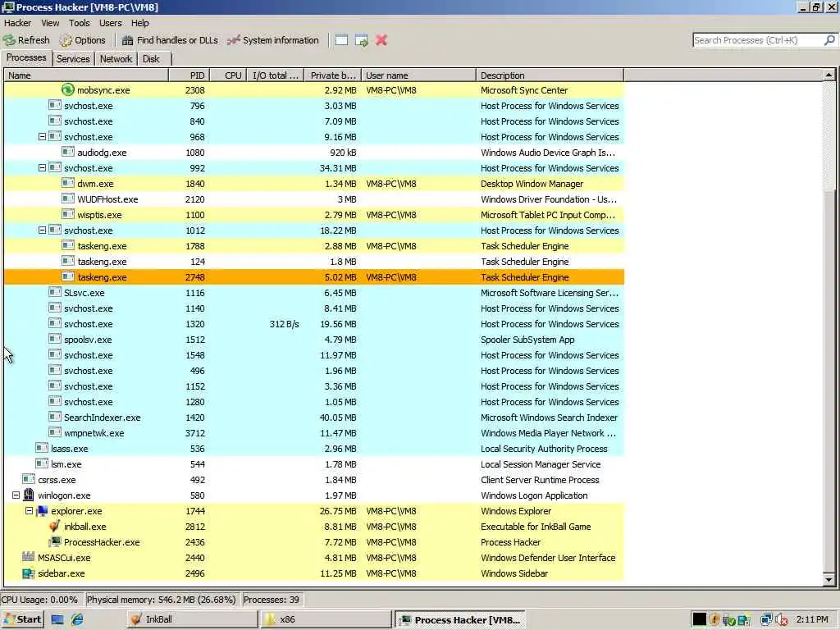840x630 pixels.
Task: Click the explorer.exe process icon
Action: (x=42, y=510)
